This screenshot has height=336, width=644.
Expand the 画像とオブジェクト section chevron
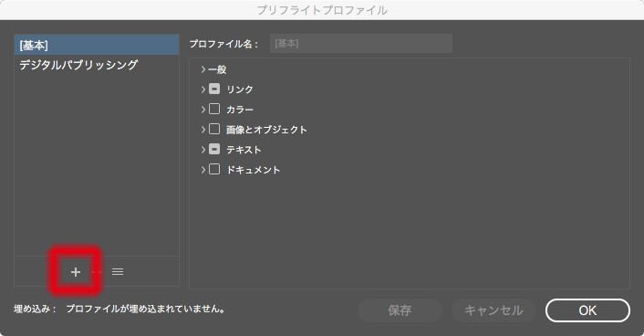click(x=203, y=130)
